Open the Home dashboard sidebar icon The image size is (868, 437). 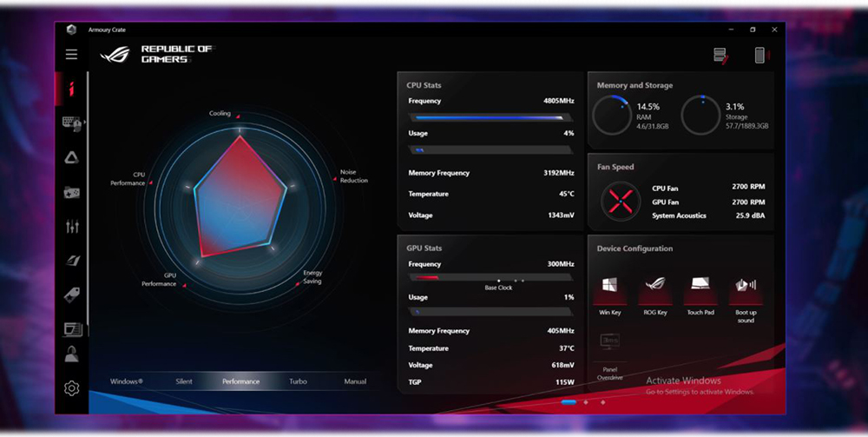[x=71, y=88]
